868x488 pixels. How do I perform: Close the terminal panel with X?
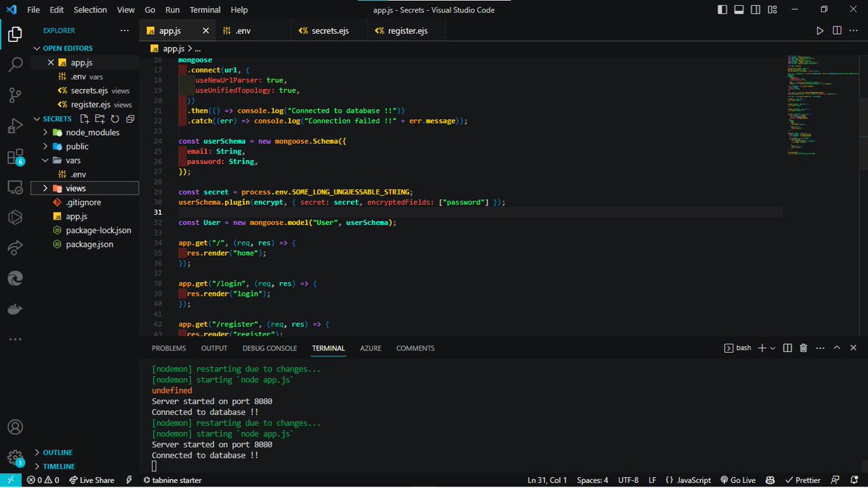853,348
